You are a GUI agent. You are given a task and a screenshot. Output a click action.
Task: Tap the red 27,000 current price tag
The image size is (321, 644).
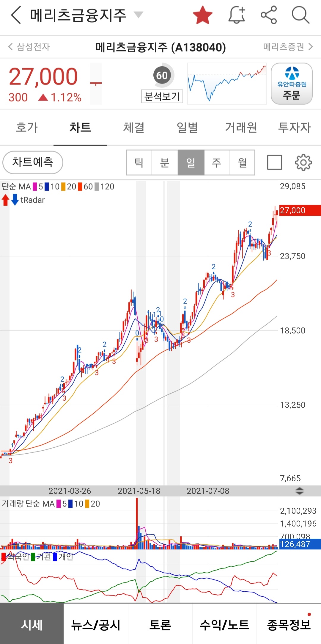tap(300, 210)
